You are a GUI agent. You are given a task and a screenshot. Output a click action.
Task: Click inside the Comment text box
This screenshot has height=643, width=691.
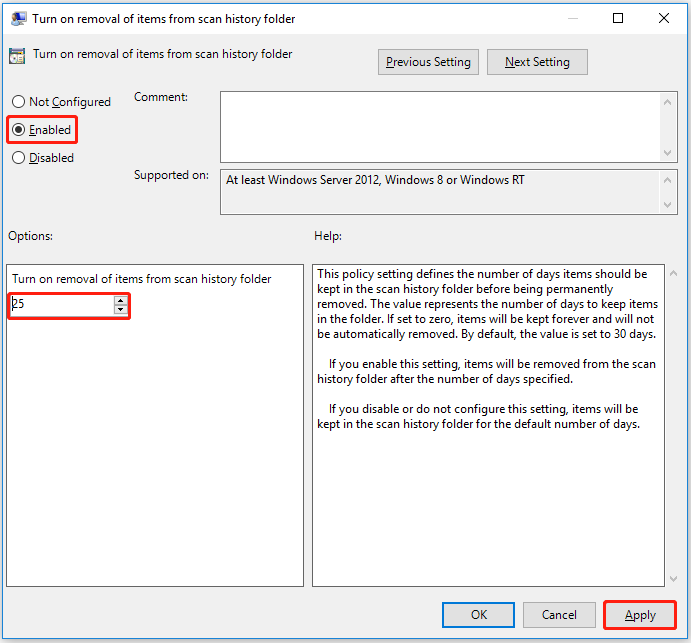click(x=441, y=127)
